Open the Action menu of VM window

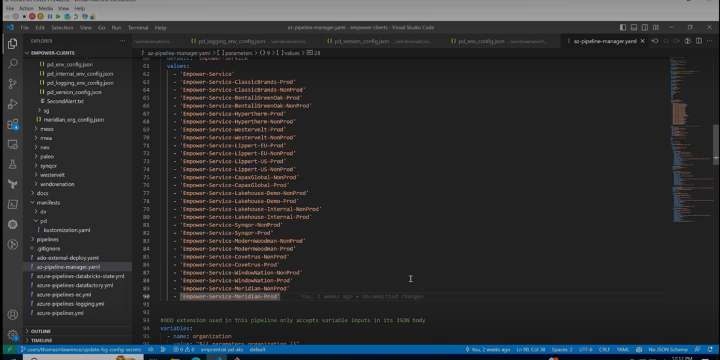[26, 8]
